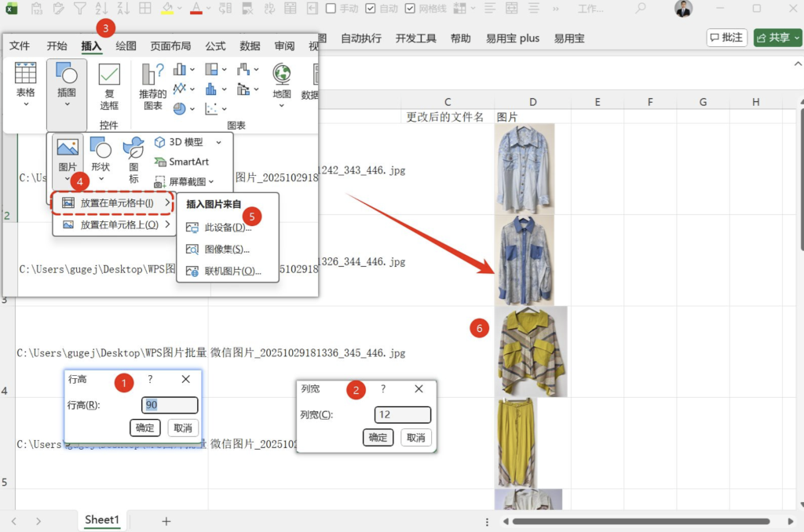804x532 pixels.
Task: Open the 插图 (Illustrations) ribbon group
Action: 67,93
